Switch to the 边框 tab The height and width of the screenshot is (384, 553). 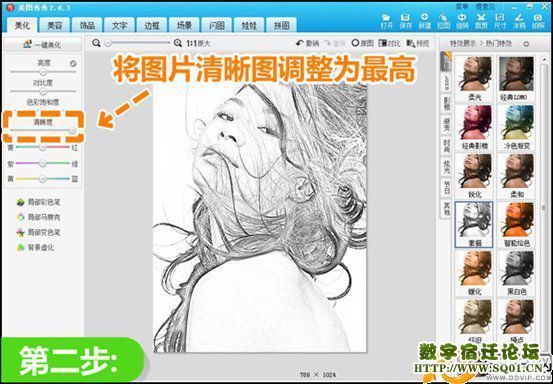[x=152, y=25]
